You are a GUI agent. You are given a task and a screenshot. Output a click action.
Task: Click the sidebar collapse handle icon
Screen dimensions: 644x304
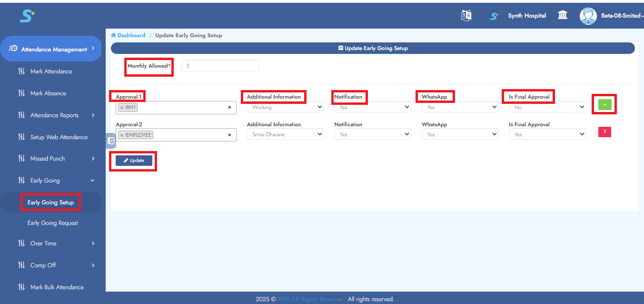pyautogui.click(x=111, y=141)
